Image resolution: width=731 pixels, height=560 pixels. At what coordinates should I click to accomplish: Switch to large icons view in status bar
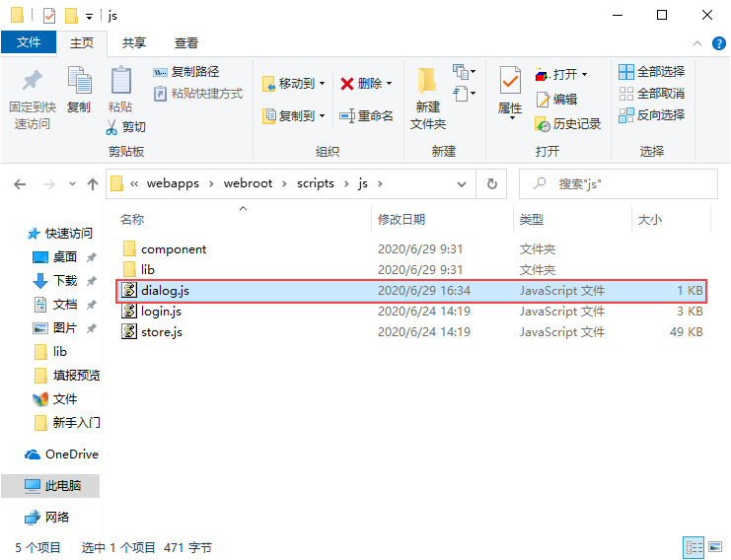click(x=715, y=546)
